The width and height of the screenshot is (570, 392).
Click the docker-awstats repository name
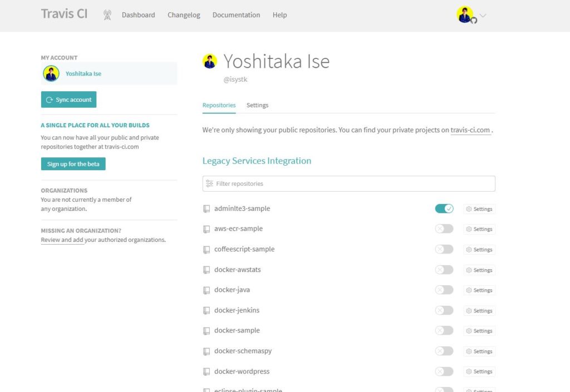[237, 269]
